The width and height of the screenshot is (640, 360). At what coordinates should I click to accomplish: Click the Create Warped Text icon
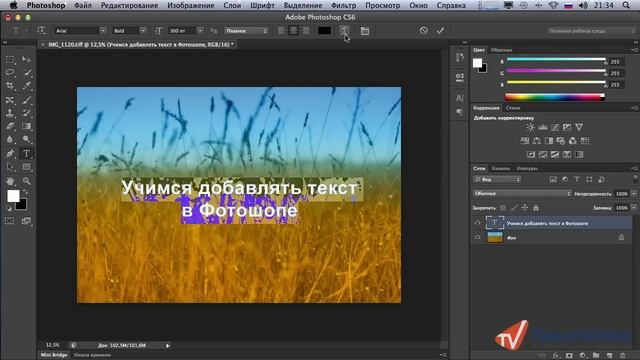(x=344, y=31)
